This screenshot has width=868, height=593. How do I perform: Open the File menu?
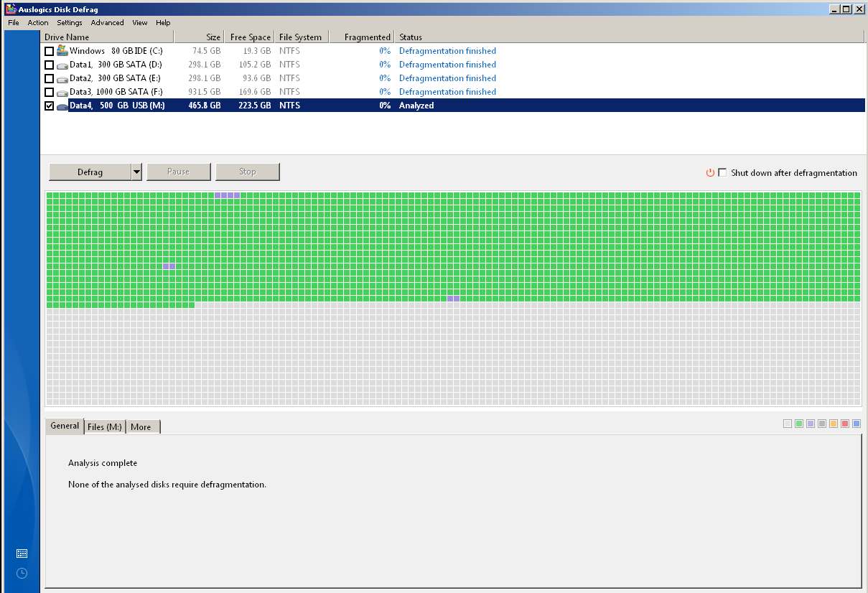[x=14, y=23]
